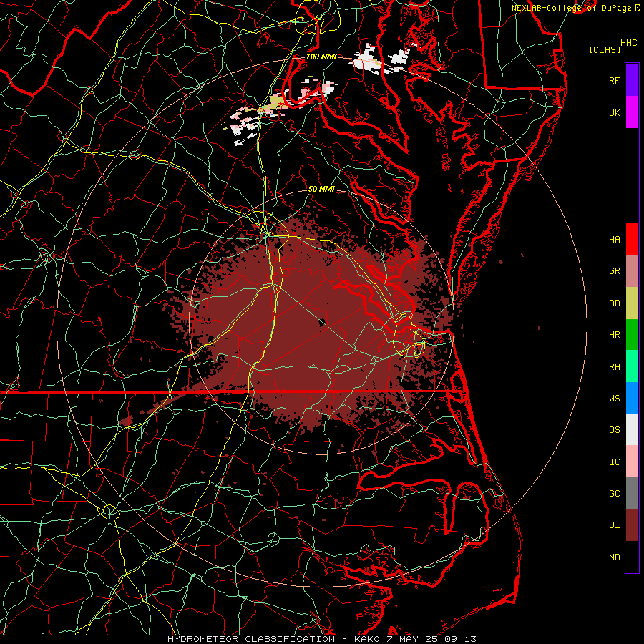This screenshot has height=644, width=644.
Task: Click the '100 NMI' range ring label
Action: pos(321,57)
